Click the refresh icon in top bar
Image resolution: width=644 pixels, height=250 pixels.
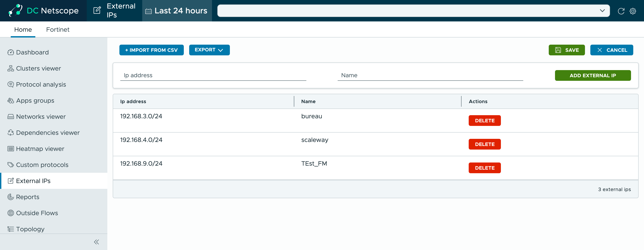point(621,11)
